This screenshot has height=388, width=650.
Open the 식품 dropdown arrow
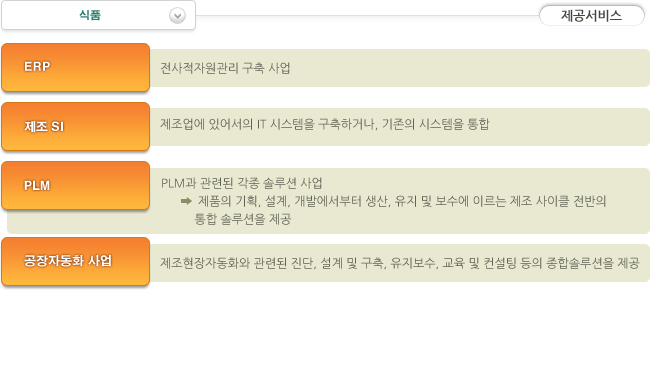click(177, 16)
